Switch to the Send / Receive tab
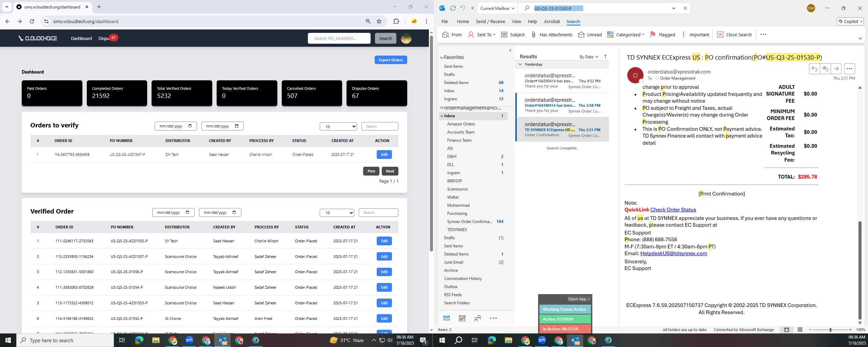Image resolution: width=868 pixels, height=347 pixels. click(490, 21)
